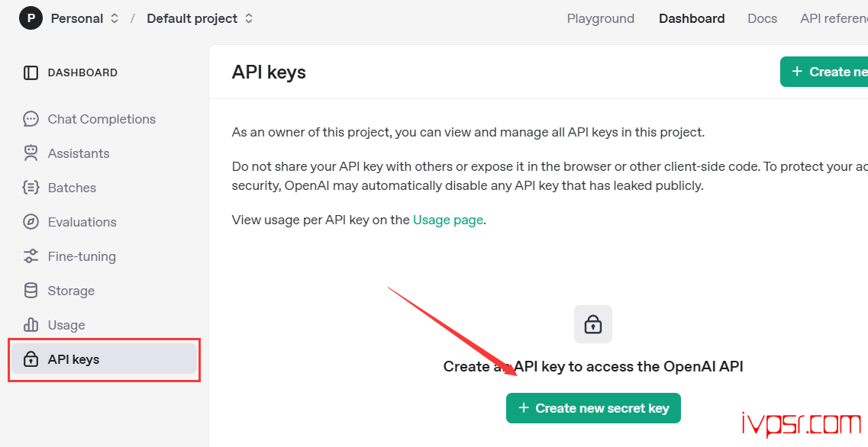Open the Playground tab
This screenshot has width=868, height=447.
[x=601, y=18]
